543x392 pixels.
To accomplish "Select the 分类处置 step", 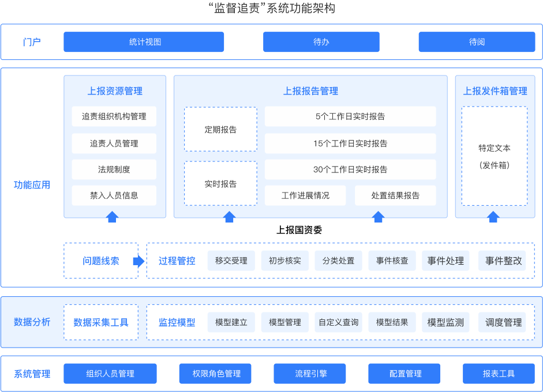I will point(338,261).
